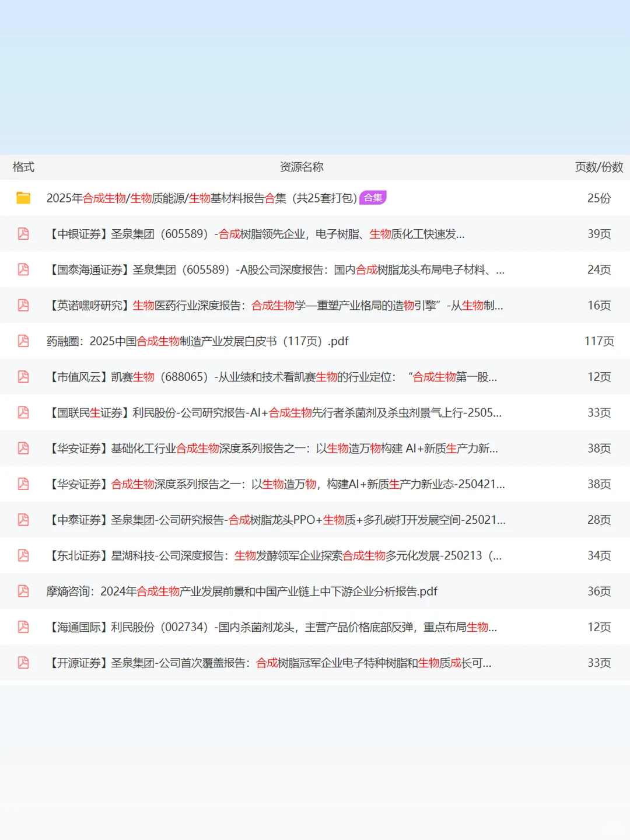
Task: Open the 市值风云 凯赛生物 (688065) report
Action: coord(272,377)
